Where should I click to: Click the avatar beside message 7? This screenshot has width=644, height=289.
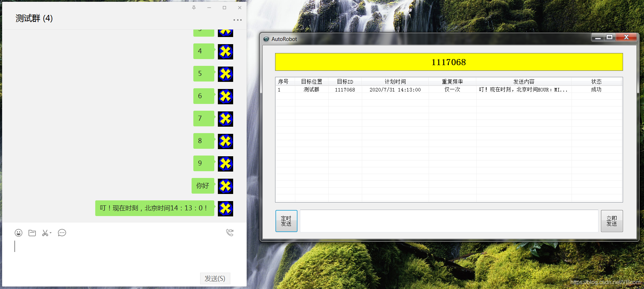point(225,119)
